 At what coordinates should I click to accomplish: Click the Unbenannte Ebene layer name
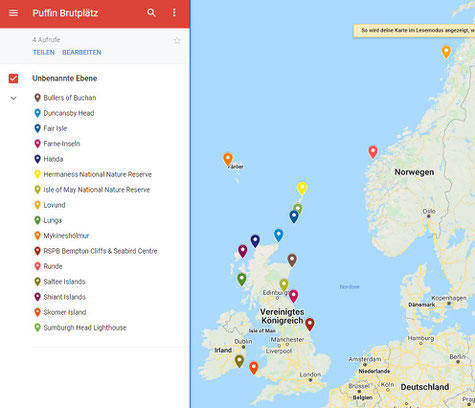[65, 78]
